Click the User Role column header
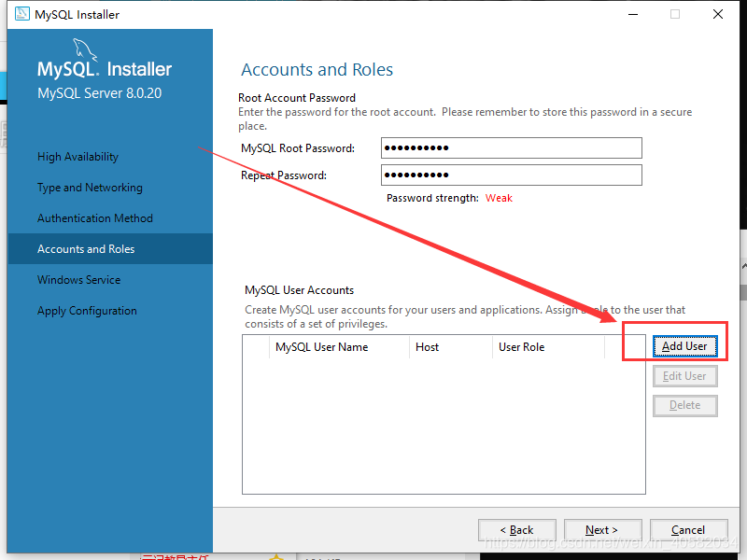This screenshot has width=747, height=560. pos(548,347)
